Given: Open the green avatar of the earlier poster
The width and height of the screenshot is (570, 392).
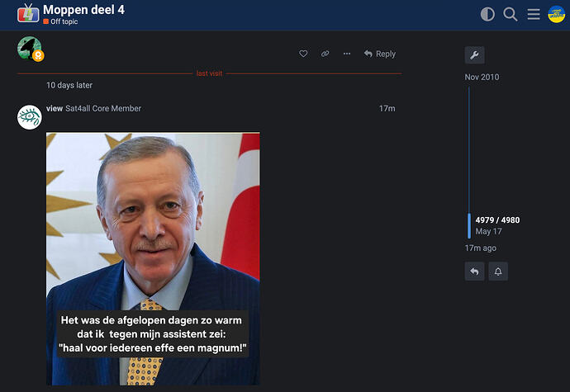Looking at the screenshot, I should [30, 48].
